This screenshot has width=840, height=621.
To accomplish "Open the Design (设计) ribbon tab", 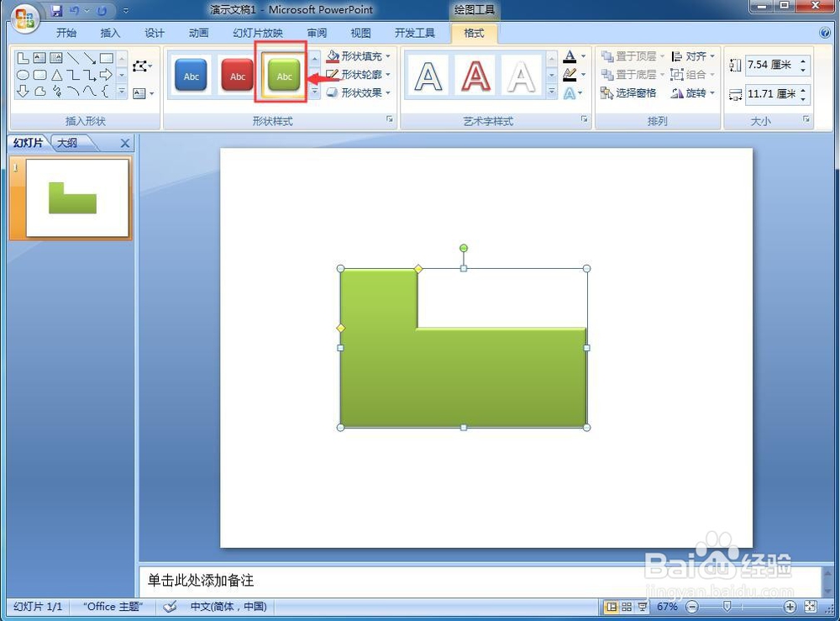I will 155,34.
